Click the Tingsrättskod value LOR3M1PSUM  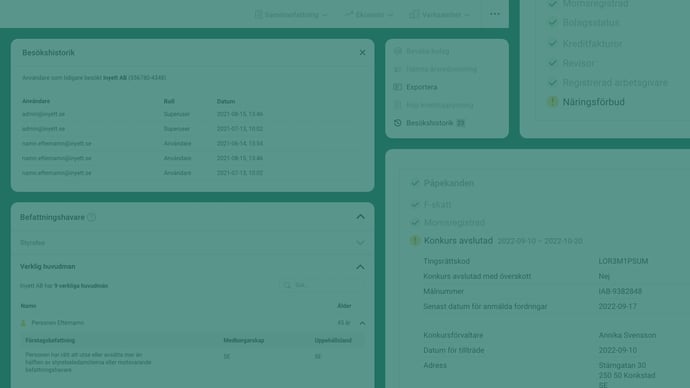tap(623, 261)
